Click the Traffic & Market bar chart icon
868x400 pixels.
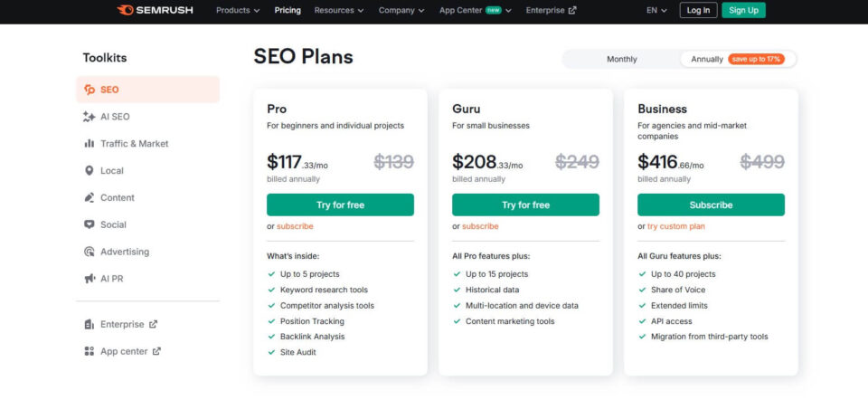(x=90, y=144)
